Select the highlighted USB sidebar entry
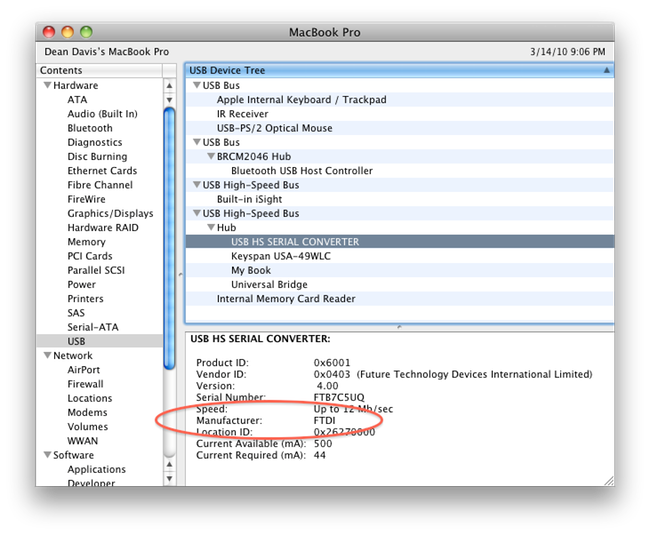The width and height of the screenshot is (650, 535). point(99,341)
